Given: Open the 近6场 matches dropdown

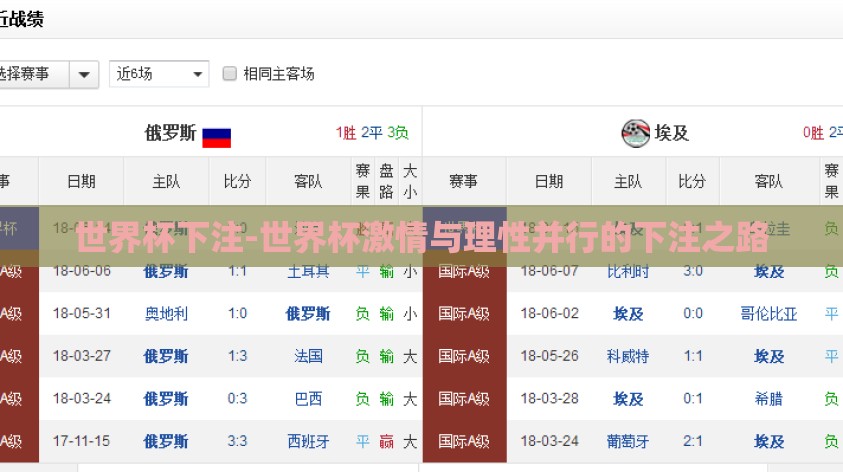Looking at the screenshot, I should tap(159, 74).
